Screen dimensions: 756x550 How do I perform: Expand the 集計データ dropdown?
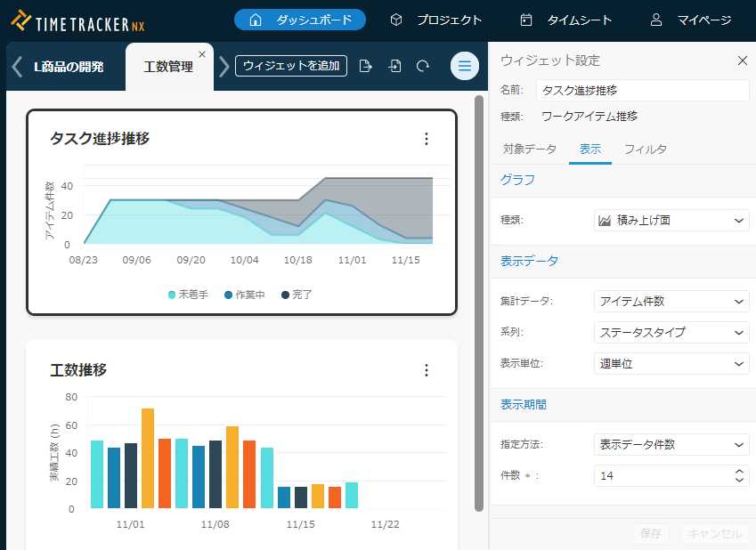(671, 302)
